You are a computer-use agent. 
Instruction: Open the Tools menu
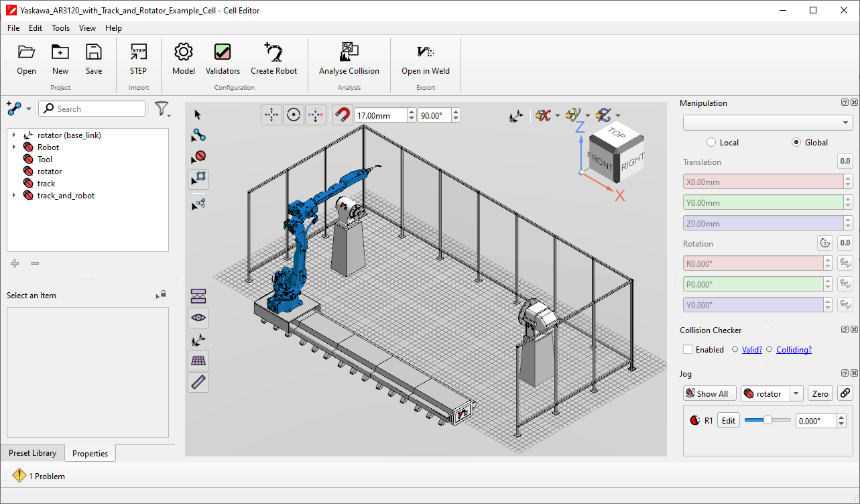coord(60,28)
